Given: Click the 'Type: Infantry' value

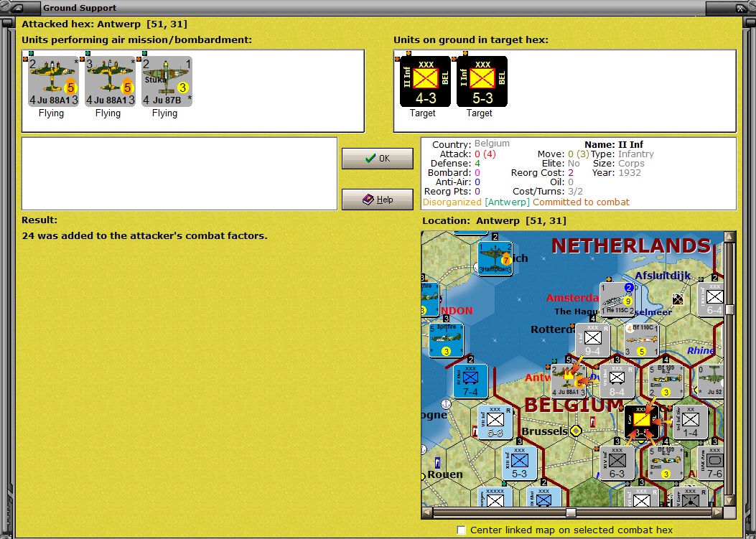Looking at the screenshot, I should point(636,154).
